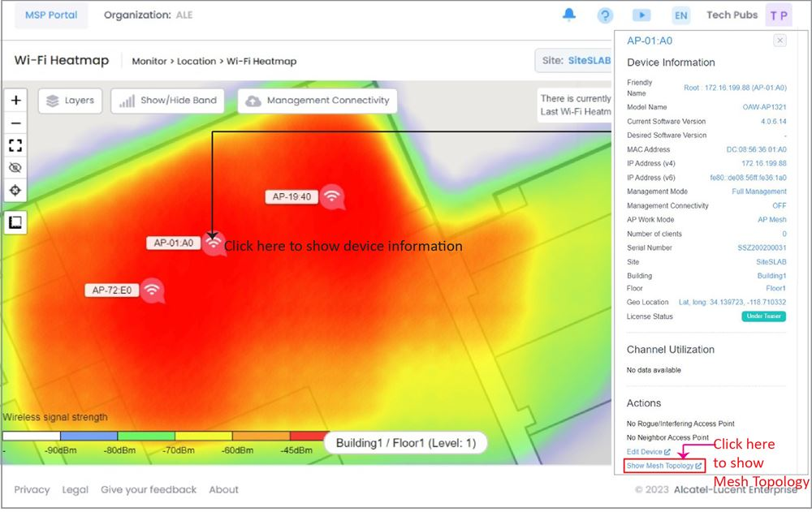Open the notifications bell icon
The image size is (812, 512).
coord(569,15)
